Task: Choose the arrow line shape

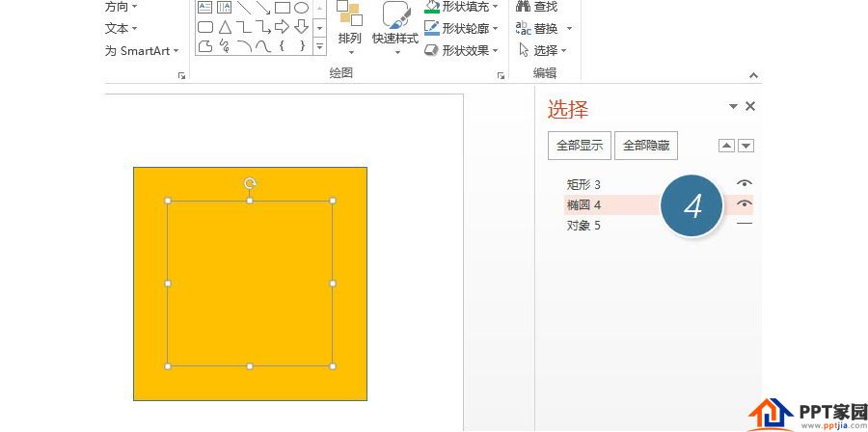Action: coord(263,7)
